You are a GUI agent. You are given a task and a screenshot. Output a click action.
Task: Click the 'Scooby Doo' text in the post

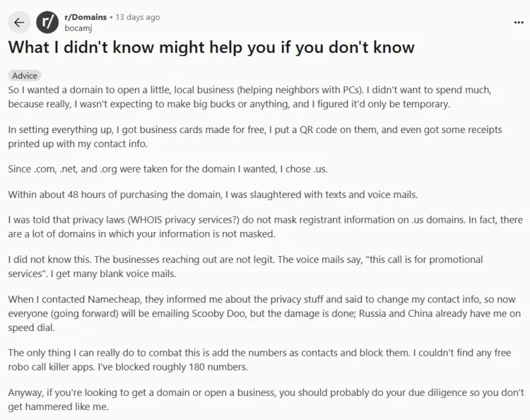(219, 313)
